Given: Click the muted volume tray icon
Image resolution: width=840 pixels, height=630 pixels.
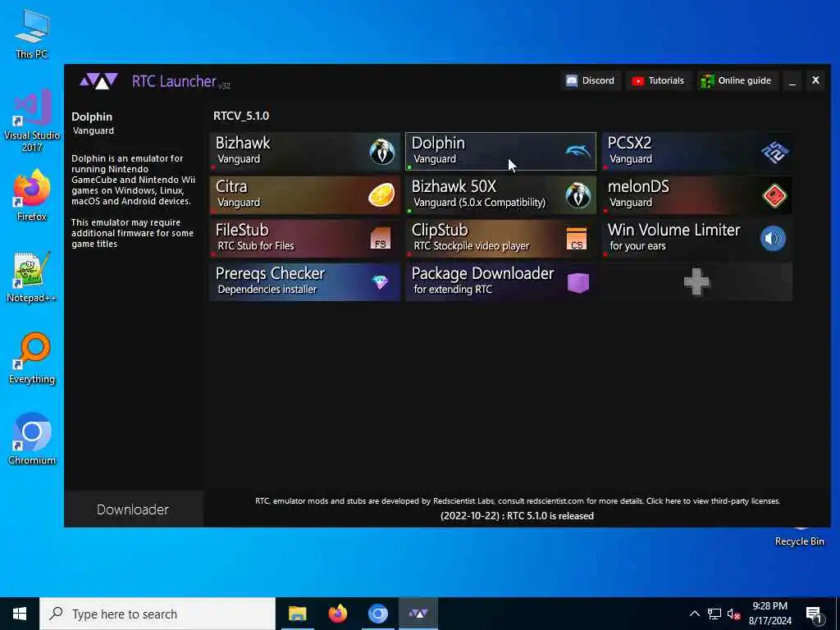Looking at the screenshot, I should [734, 614].
